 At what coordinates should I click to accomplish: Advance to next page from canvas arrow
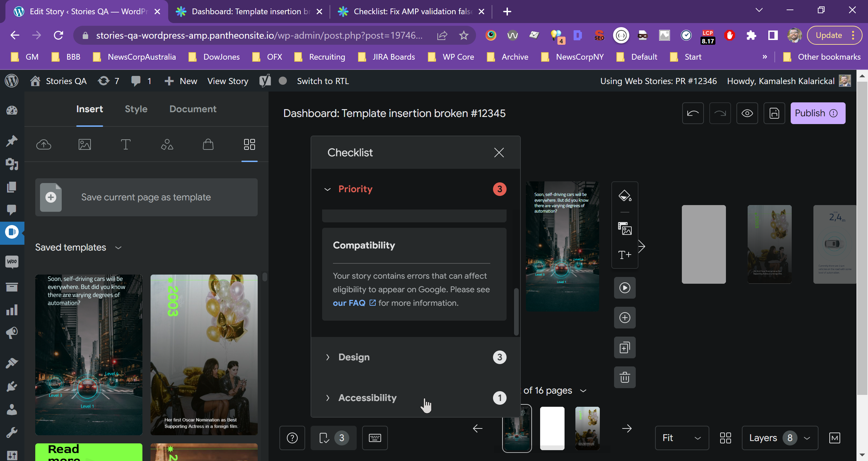coord(641,246)
